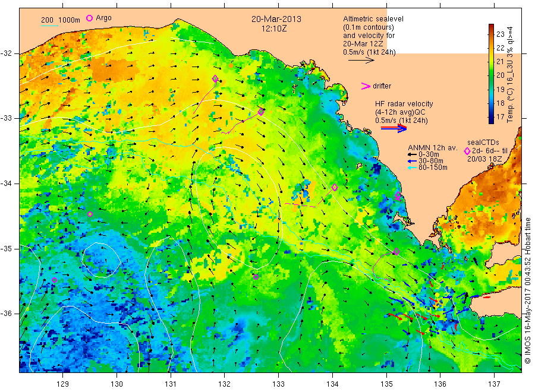The height and width of the screenshot is (392, 535).
Task: Click the red and blue HF radar scale arrow
Action: click(394, 128)
